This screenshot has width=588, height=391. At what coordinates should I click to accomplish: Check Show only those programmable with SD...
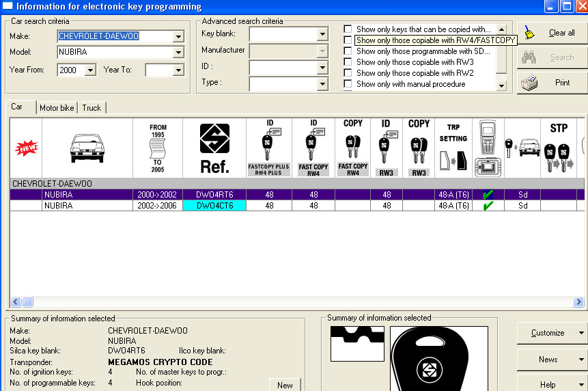pos(348,51)
